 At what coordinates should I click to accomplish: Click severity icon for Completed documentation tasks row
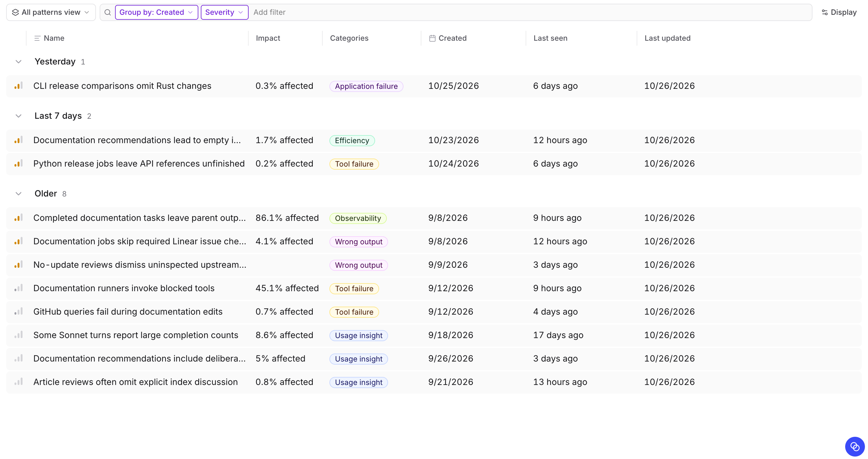(19, 218)
